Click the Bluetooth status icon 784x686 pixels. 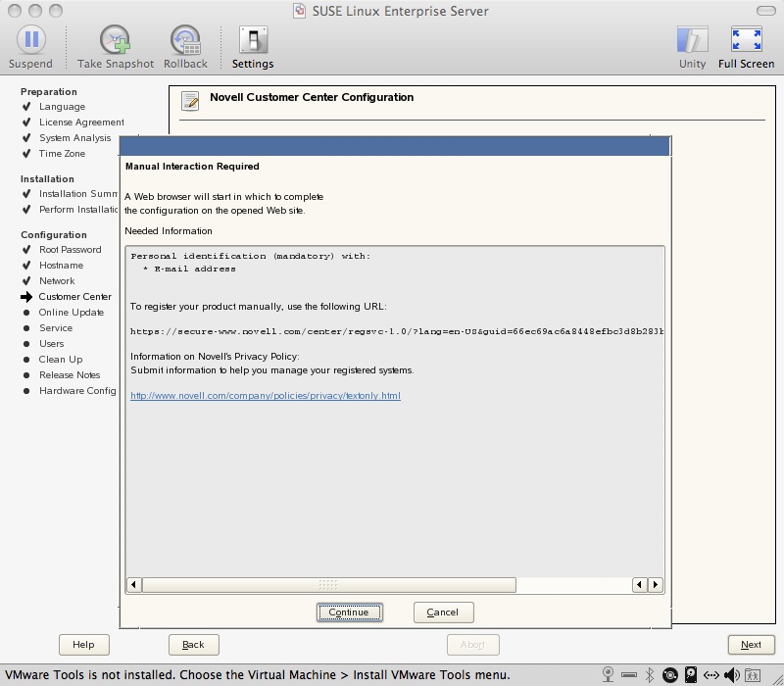tap(650, 675)
